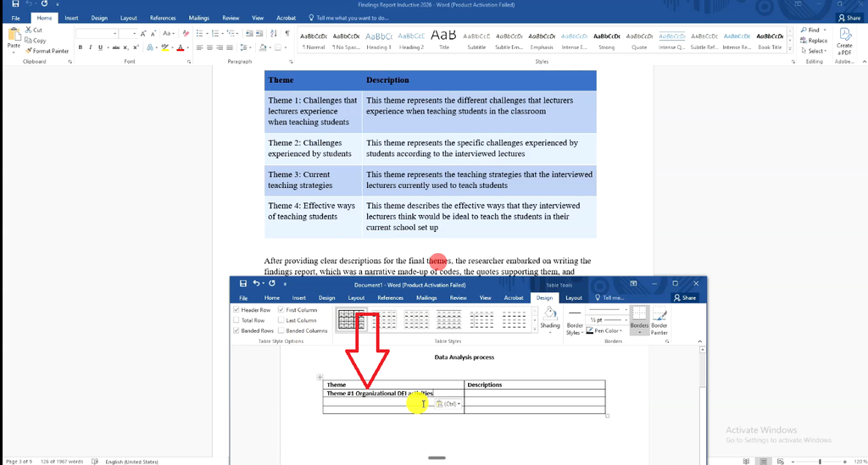Click Copy in the Clipboard group
This screenshot has height=465, width=868.
tap(36, 41)
